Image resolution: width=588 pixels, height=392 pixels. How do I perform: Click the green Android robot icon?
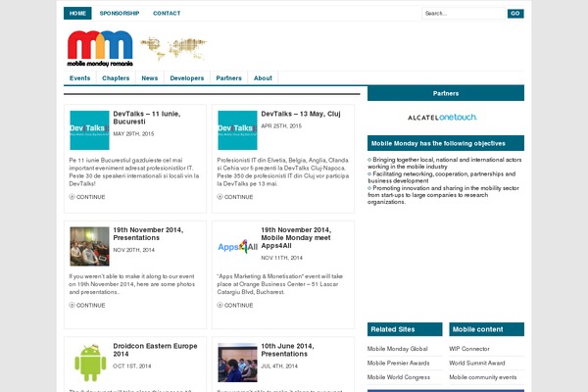coord(90,363)
